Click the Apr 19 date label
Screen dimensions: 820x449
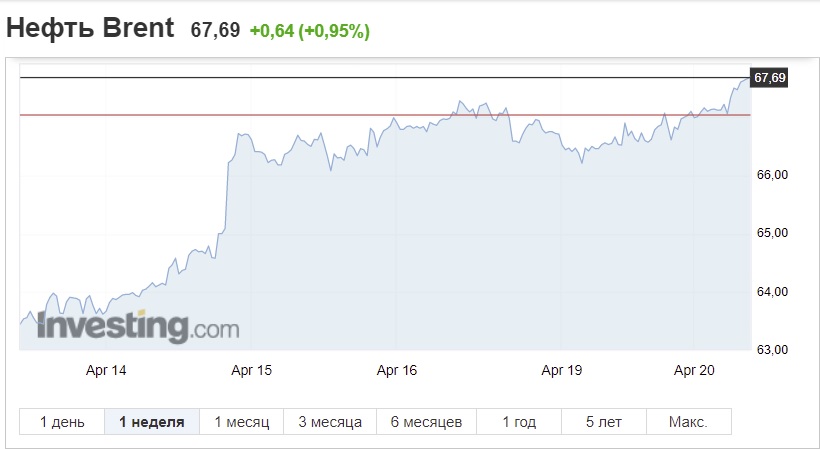coord(562,371)
